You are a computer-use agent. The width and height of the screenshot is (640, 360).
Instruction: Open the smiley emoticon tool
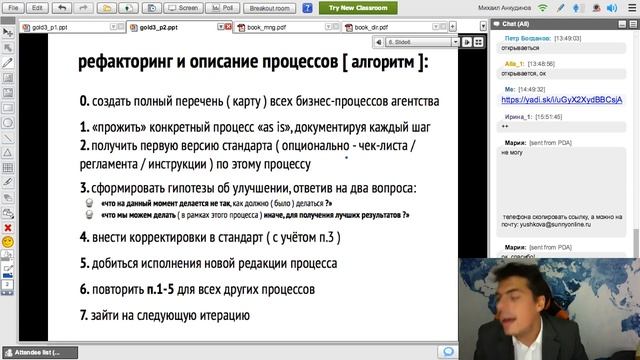[x=8, y=242]
